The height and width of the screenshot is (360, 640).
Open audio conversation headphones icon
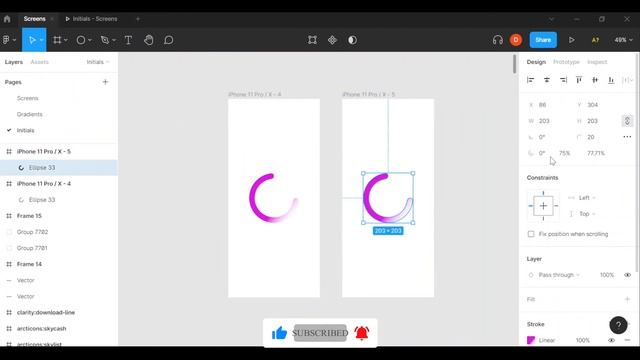coord(498,40)
